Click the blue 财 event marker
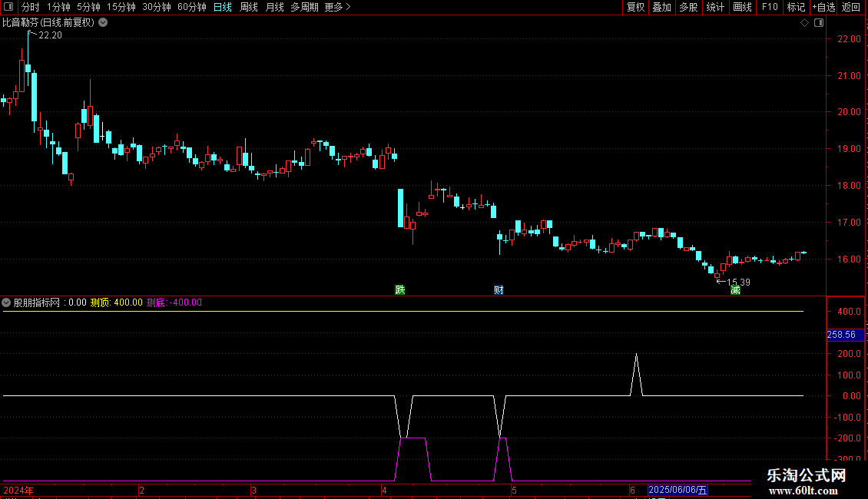 (x=499, y=289)
